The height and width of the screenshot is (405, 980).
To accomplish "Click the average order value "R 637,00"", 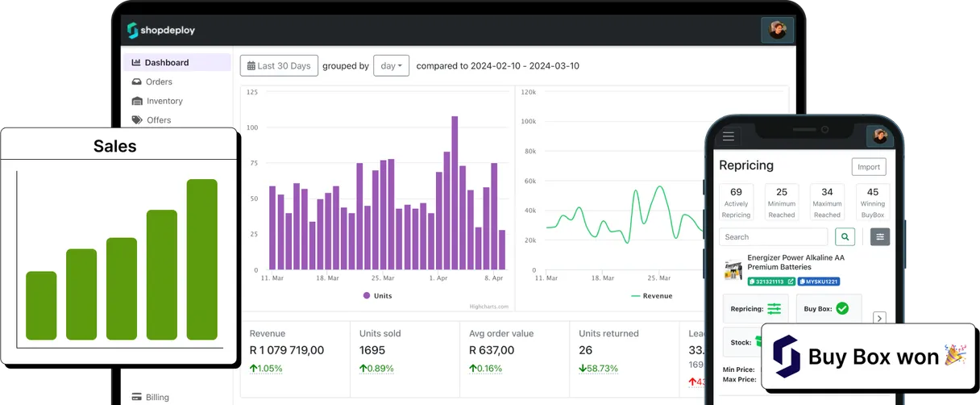I will pyautogui.click(x=492, y=350).
